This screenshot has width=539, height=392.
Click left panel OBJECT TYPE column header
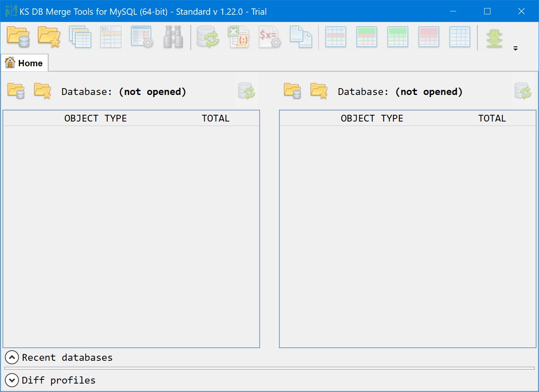95,118
